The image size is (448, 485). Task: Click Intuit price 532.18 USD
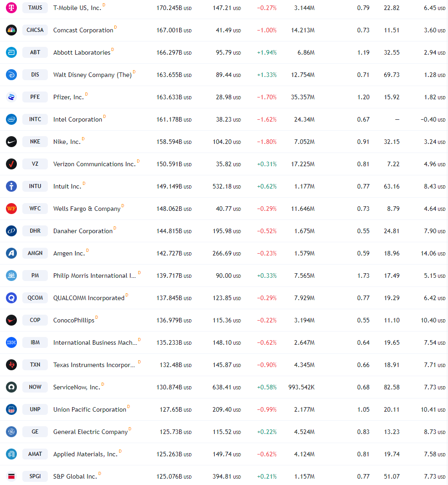227,187
